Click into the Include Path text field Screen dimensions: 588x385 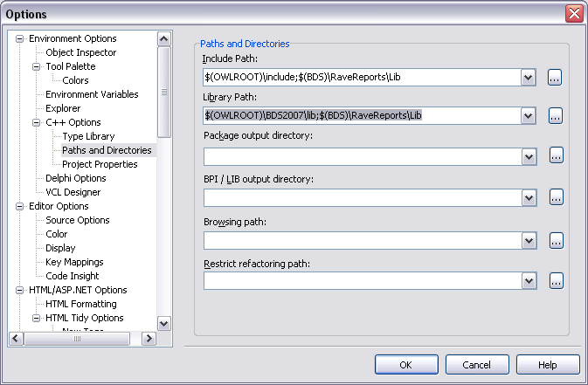tap(362, 78)
